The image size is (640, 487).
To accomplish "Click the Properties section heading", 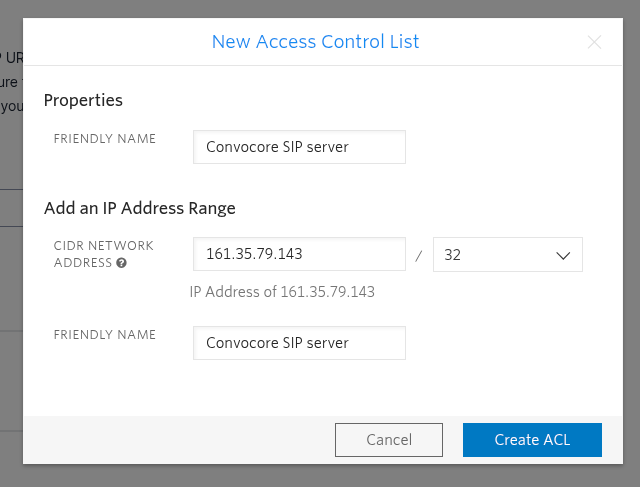I will coord(83,100).
